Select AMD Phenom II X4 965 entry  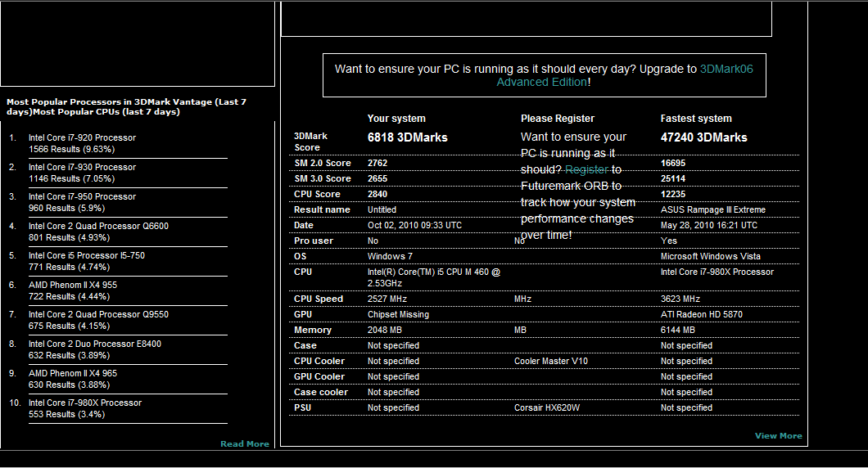pyautogui.click(x=73, y=373)
